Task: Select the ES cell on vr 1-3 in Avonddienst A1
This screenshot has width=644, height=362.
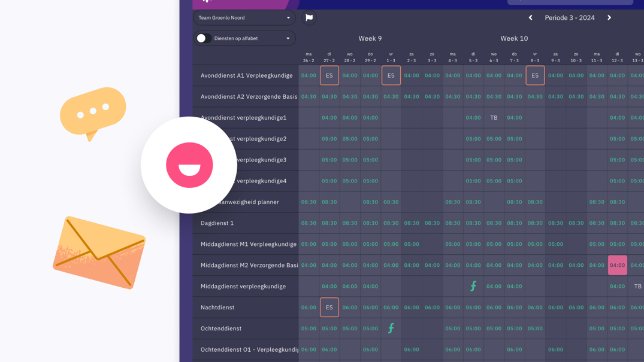Action: tap(391, 75)
